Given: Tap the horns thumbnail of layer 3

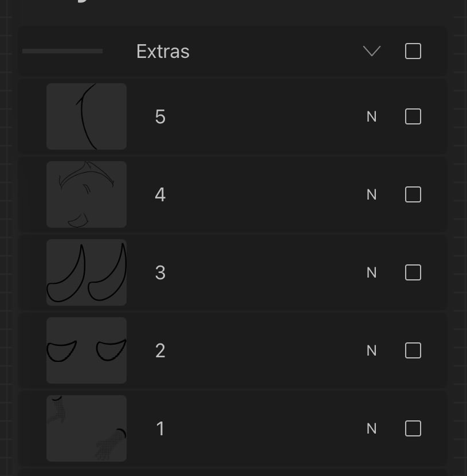Looking at the screenshot, I should pos(87,272).
